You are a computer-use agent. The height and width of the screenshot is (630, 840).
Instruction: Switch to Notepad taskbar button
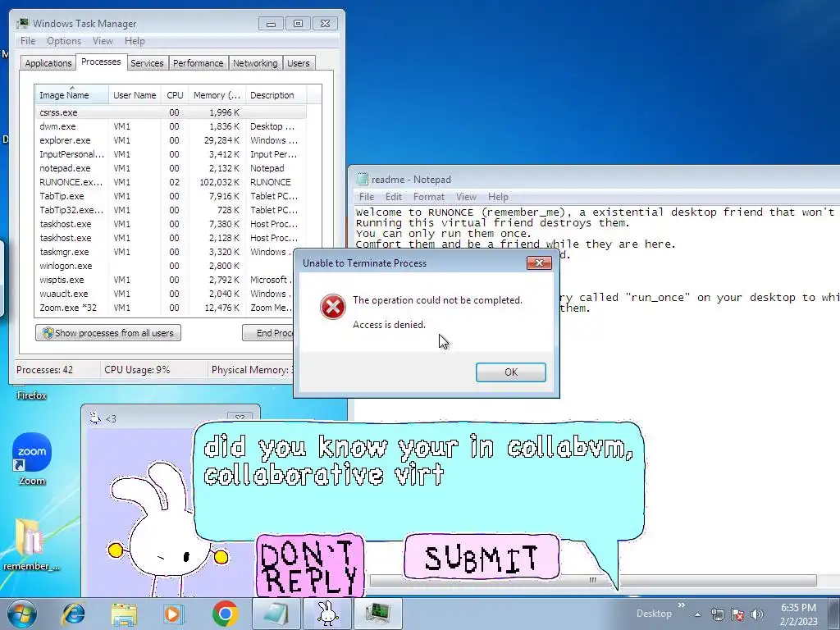[276, 614]
